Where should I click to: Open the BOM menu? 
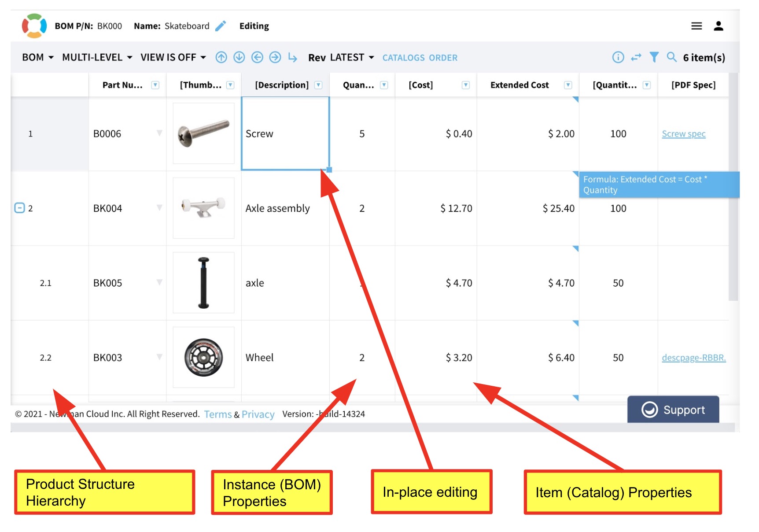tap(37, 58)
